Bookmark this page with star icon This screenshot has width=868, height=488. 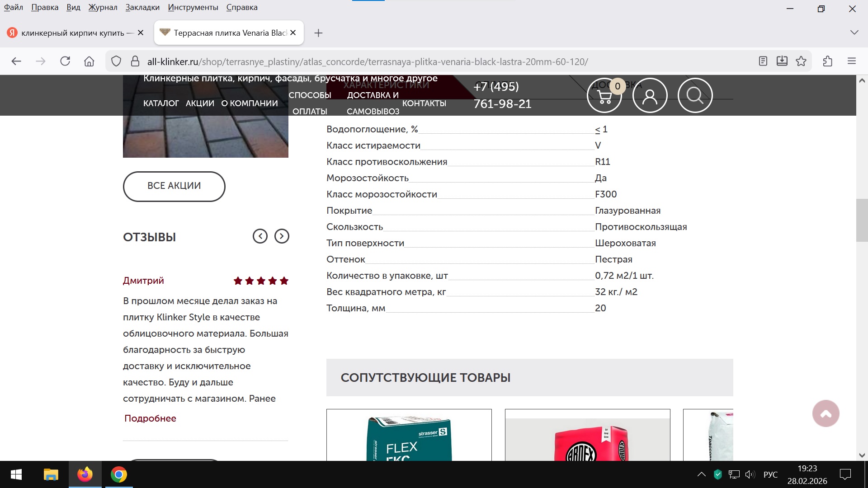[x=801, y=61]
